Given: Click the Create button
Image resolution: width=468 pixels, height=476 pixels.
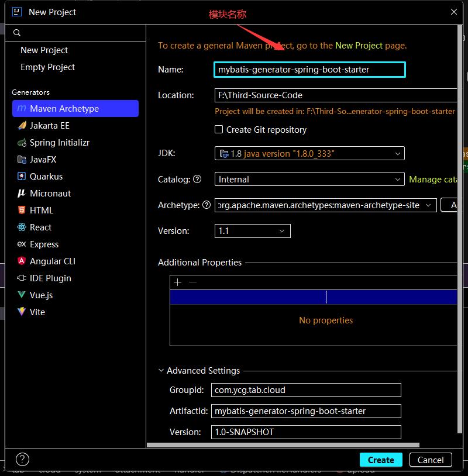Looking at the screenshot, I should click(381, 460).
